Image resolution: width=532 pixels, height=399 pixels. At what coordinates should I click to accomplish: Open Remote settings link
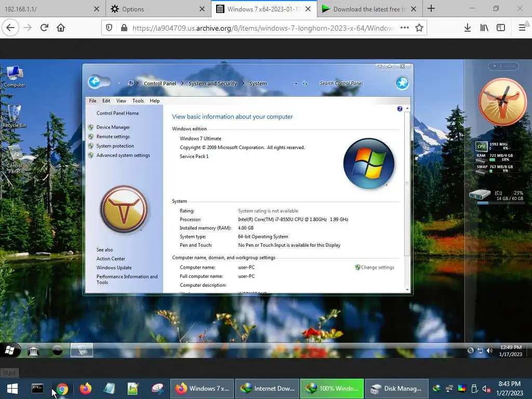click(x=113, y=137)
